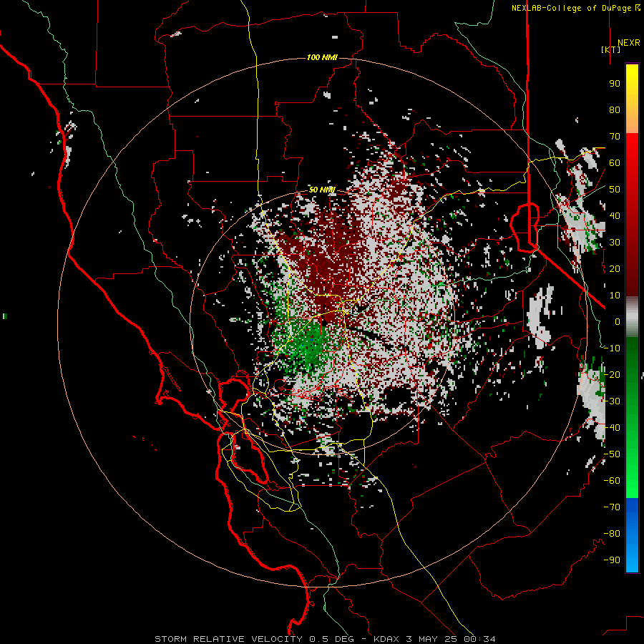Click the 20 value on the color scale
Viewport: 644px width, 644px height.
tap(615, 269)
